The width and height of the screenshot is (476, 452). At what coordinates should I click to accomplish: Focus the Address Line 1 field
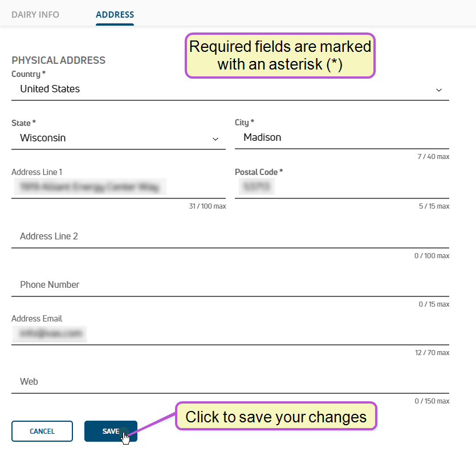click(x=119, y=187)
